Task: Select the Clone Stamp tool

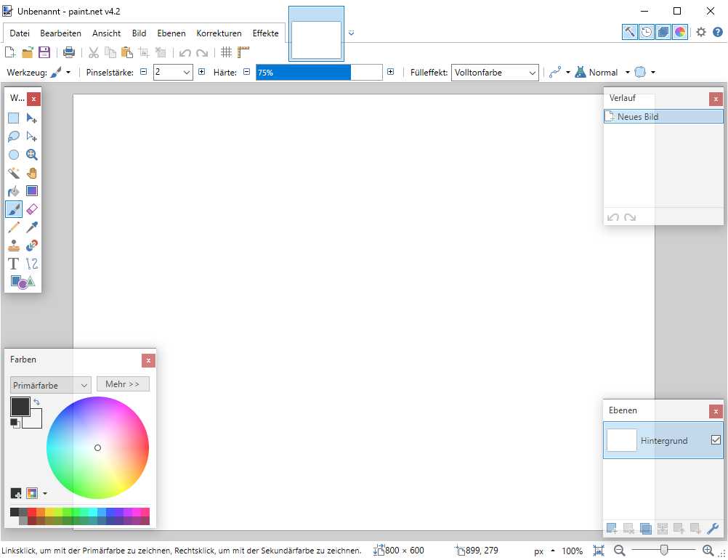Action: click(x=14, y=245)
